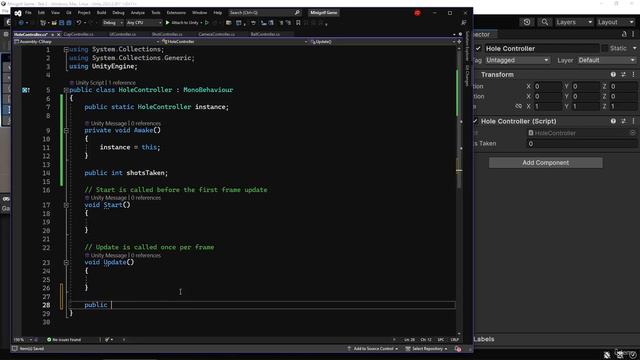Open Transform component more options menu
This screenshot has width=640, height=360.
click(x=633, y=75)
